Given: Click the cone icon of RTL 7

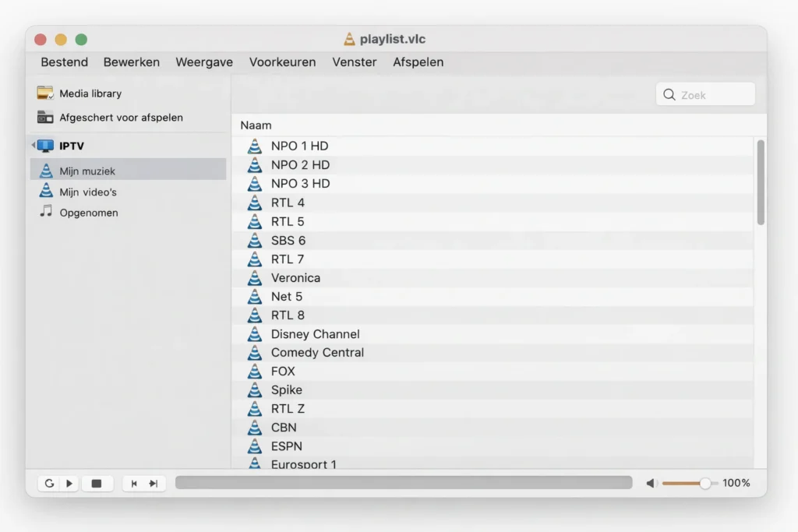Looking at the screenshot, I should pos(255,259).
